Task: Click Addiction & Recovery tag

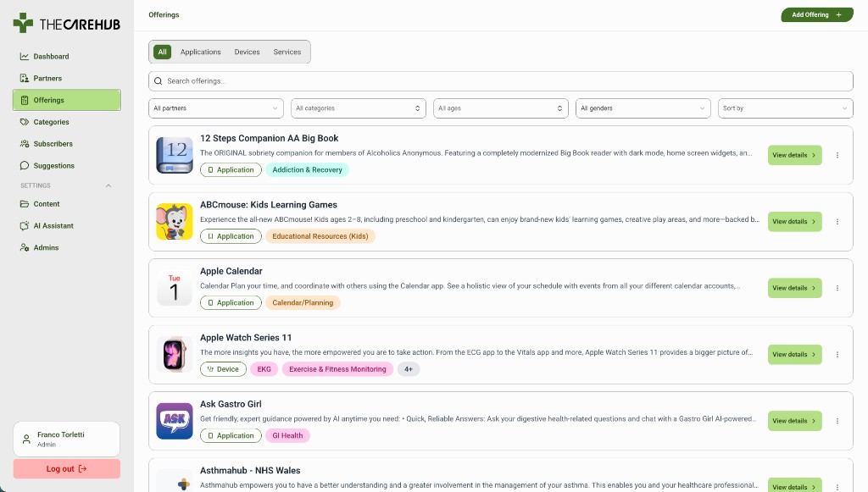Action: click(x=307, y=169)
